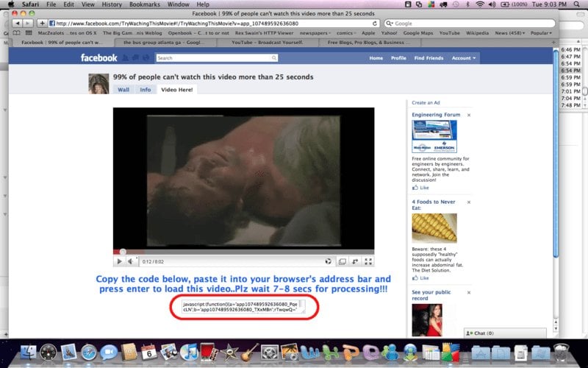The width and height of the screenshot is (588, 368).
Task: Mute the video with the speaker icon
Action: [130, 261]
